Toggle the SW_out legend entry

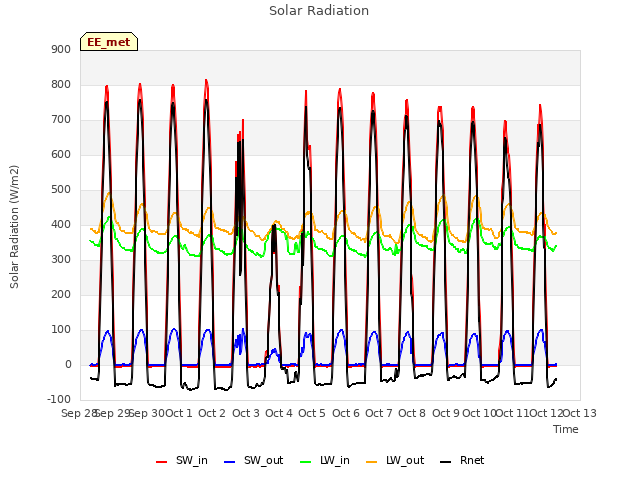click(253, 460)
